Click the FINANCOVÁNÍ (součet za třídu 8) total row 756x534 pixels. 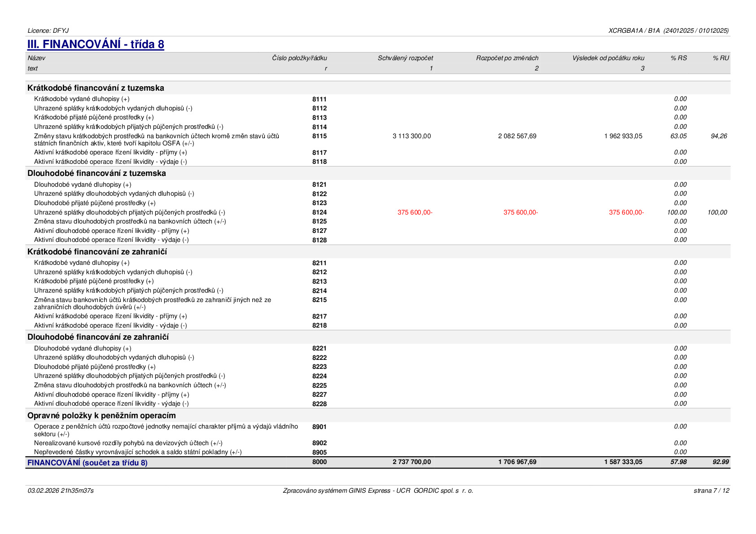pyautogui.click(x=378, y=462)
